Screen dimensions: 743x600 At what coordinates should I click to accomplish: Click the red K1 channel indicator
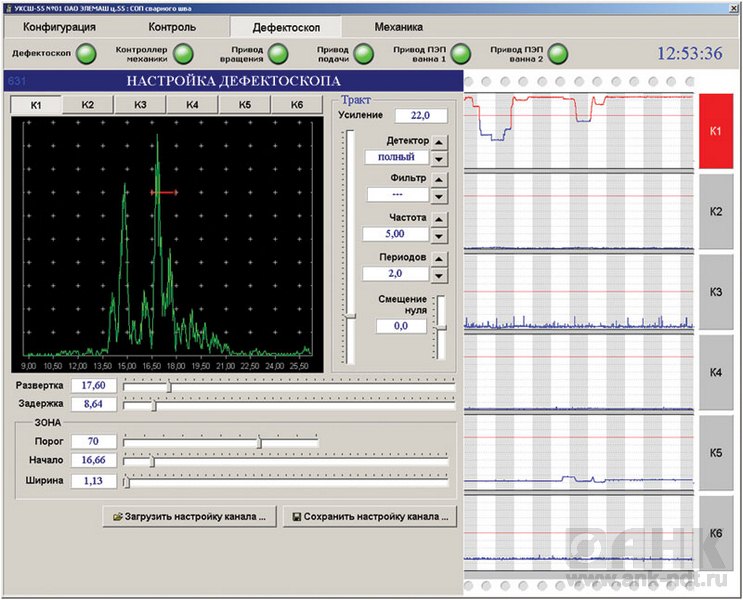click(x=715, y=131)
